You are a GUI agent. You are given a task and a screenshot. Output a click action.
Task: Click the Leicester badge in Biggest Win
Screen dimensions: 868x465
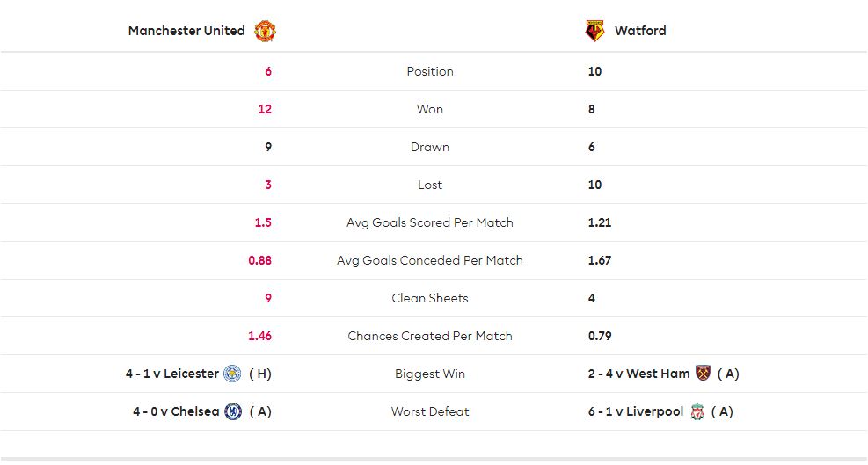point(232,374)
